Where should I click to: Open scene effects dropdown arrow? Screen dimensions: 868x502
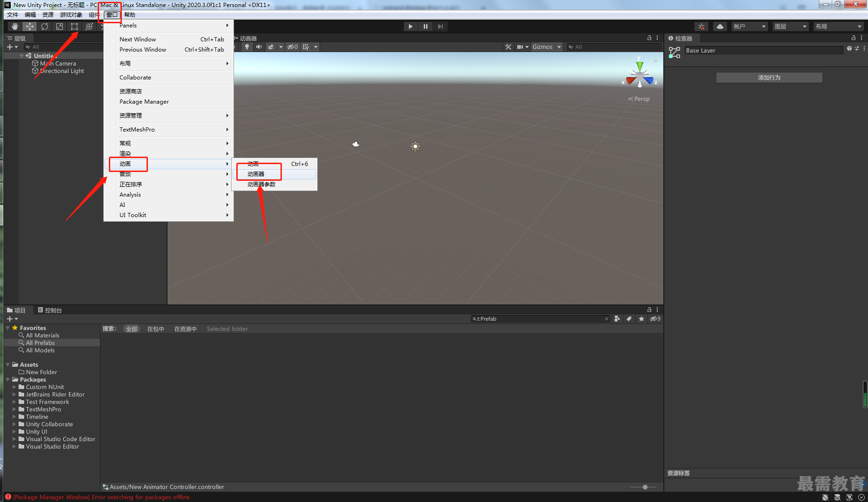coord(280,47)
